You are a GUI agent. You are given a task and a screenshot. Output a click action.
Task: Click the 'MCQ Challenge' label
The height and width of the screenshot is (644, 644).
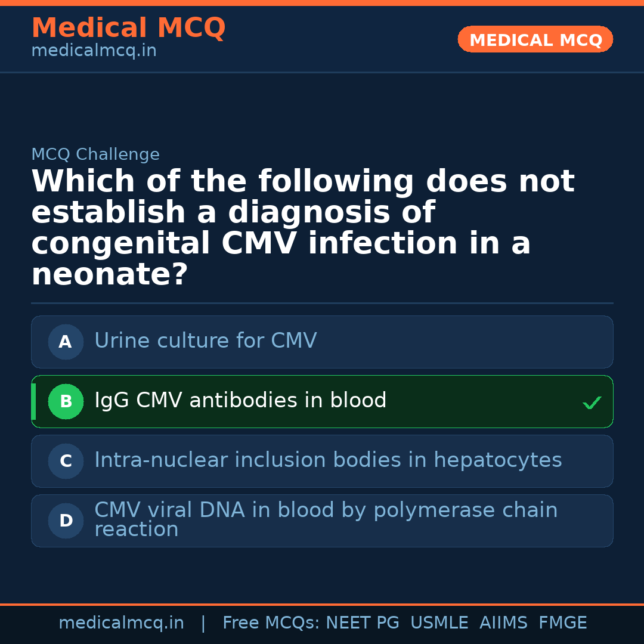tap(95, 155)
